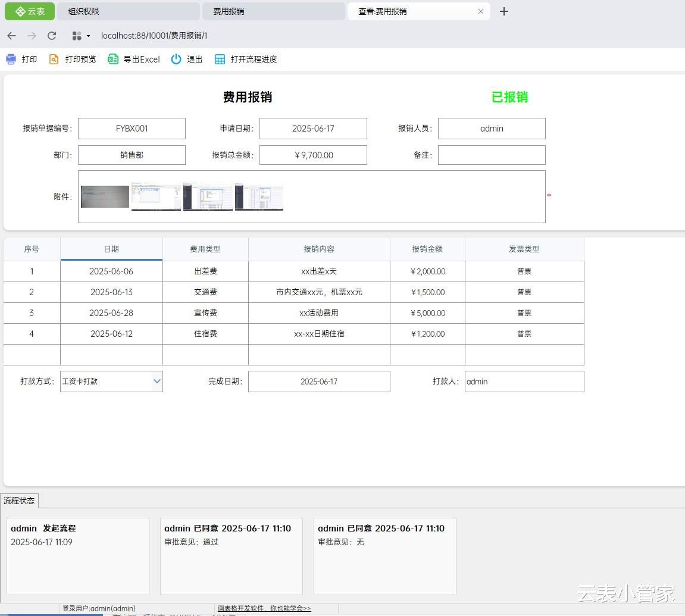The width and height of the screenshot is (685, 616).
Task: Select the 出差费 expense type cell
Action: coord(205,271)
